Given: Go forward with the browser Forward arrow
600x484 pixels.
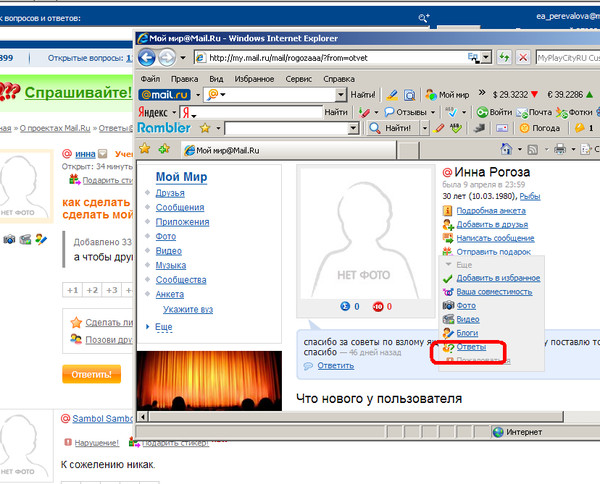Looking at the screenshot, I should 167,58.
